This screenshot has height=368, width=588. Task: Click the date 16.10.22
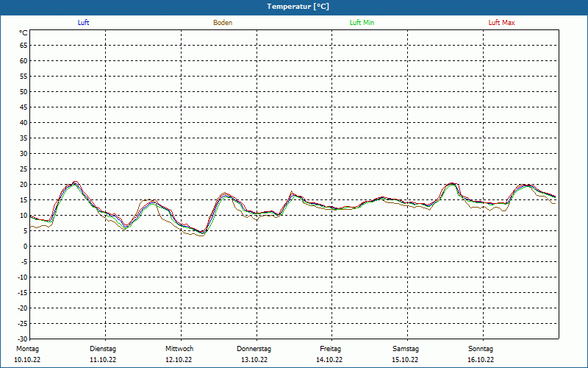481,360
